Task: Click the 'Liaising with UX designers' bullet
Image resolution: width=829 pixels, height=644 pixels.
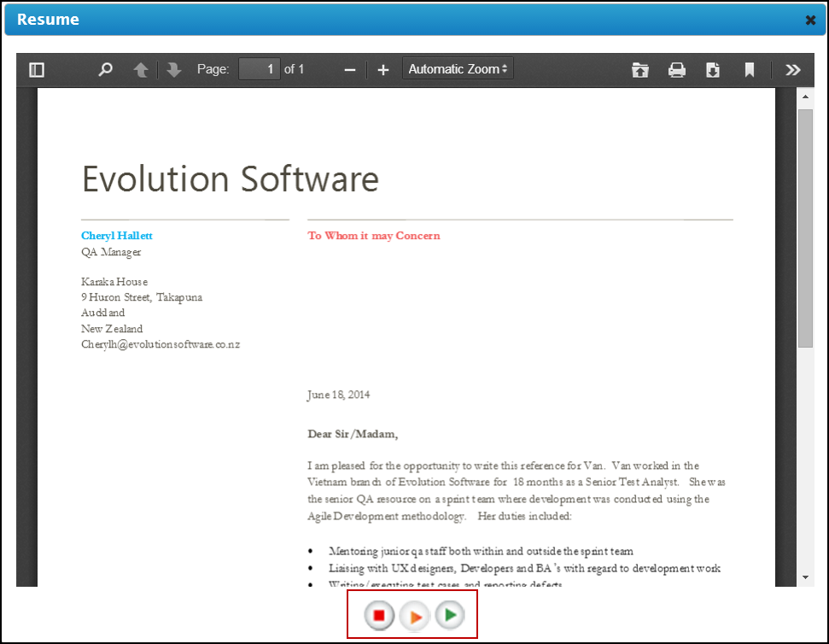Action: [524, 568]
